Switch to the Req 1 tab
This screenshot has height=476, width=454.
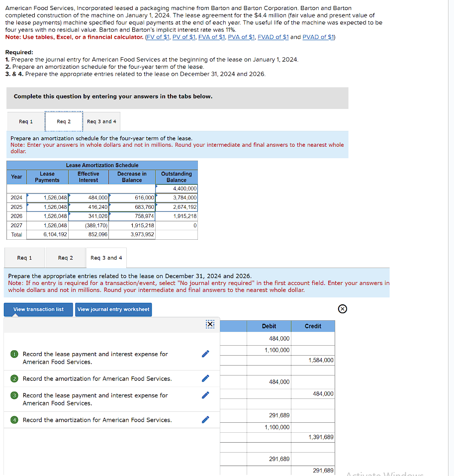(25, 121)
